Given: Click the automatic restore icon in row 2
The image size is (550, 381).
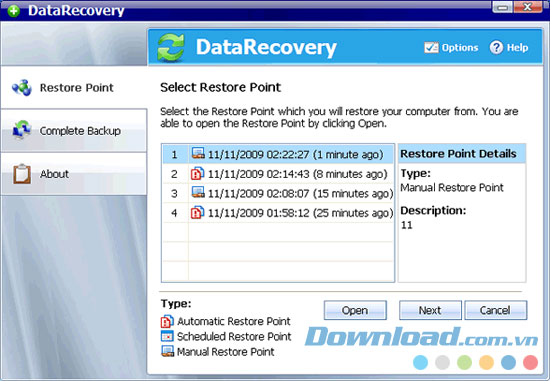Looking at the screenshot, I should 197,173.
